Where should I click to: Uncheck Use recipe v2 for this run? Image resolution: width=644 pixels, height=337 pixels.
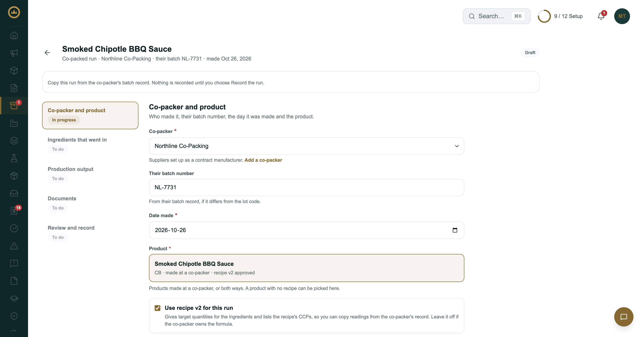pos(157,308)
